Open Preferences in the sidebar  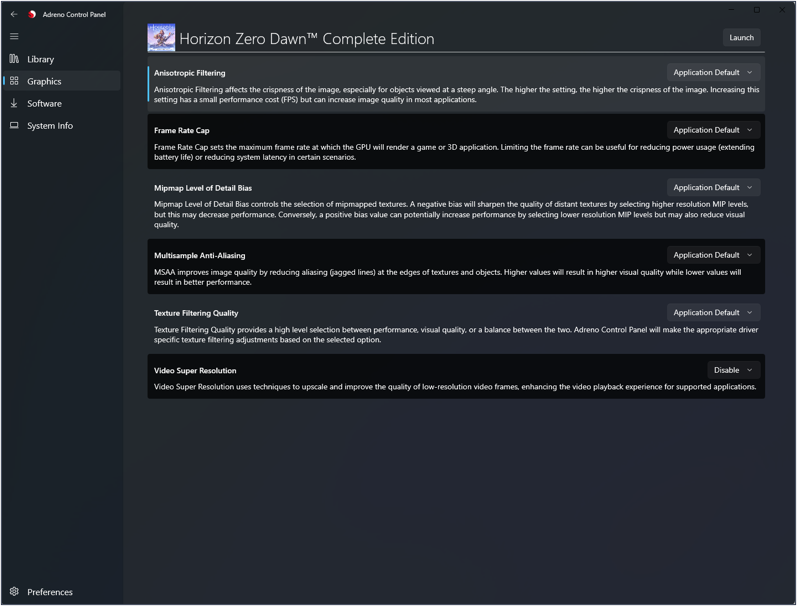50,592
